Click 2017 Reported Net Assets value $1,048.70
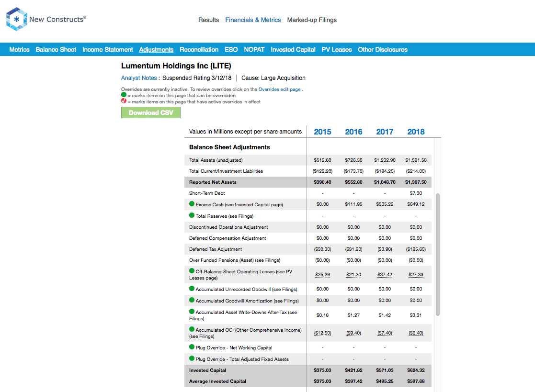535x392 pixels. click(x=385, y=182)
